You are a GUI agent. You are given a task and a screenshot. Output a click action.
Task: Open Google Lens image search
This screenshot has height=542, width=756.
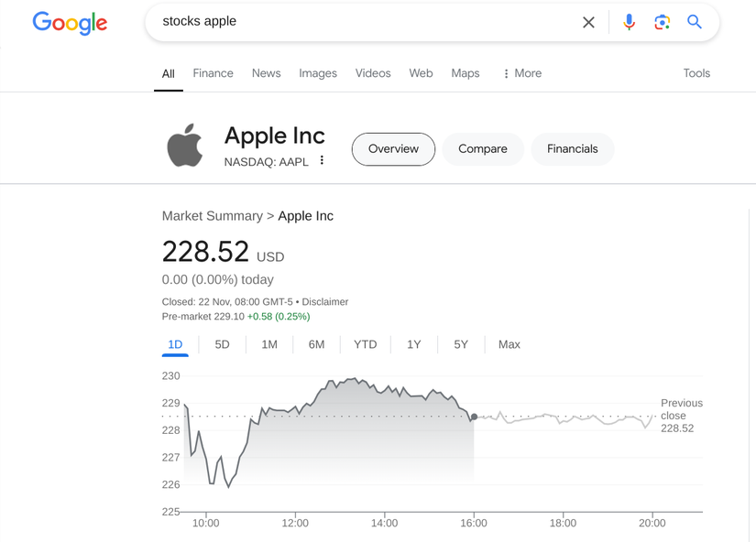pos(662,22)
